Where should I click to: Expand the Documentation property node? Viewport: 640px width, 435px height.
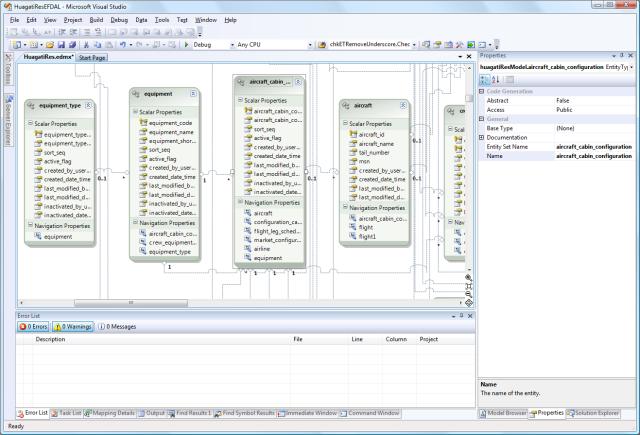click(x=481, y=138)
